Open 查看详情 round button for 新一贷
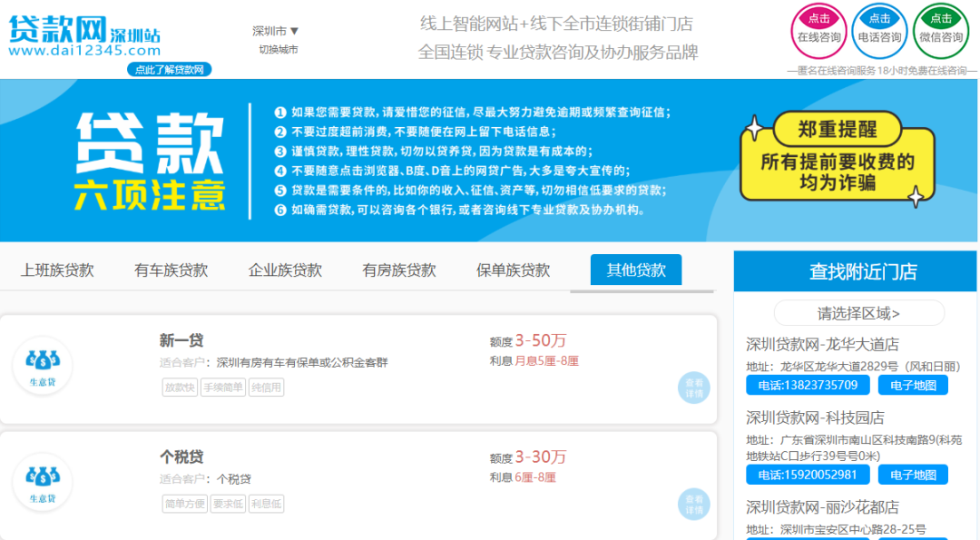The image size is (980, 540). pos(693,388)
